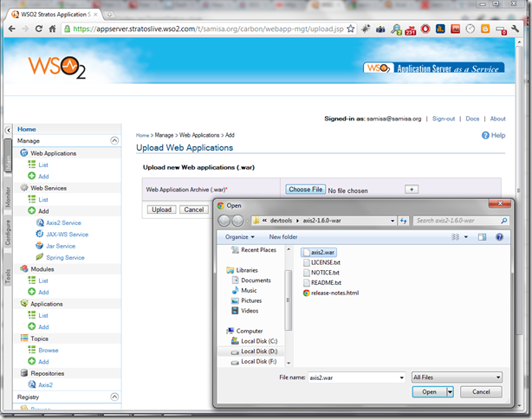Click Cancel button in Open dialog
532x419 pixels.
[x=481, y=392]
